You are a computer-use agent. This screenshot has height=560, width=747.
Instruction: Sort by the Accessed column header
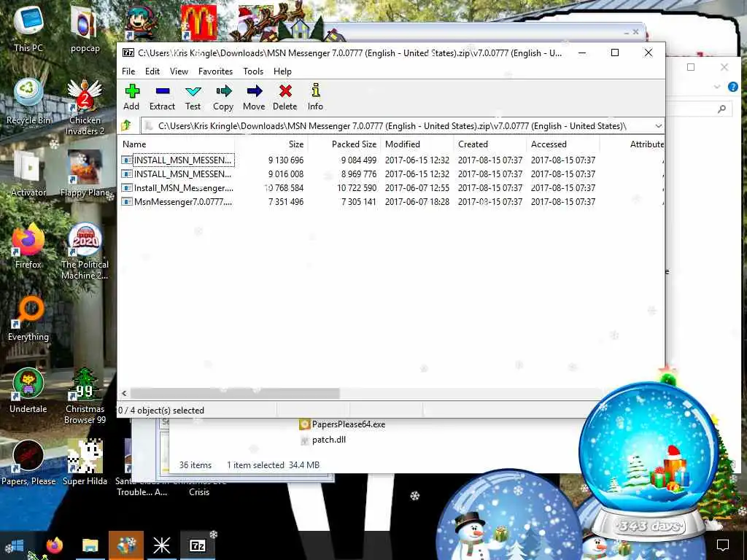point(563,144)
